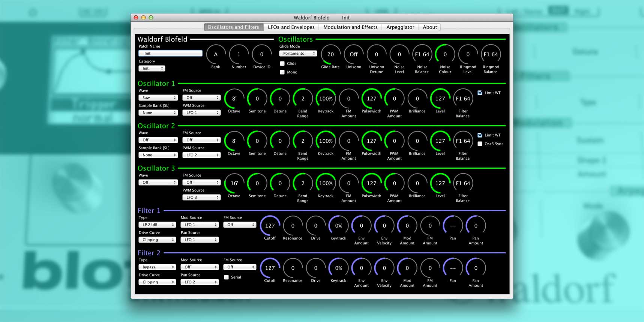Open the Category dropdown showing Init

tap(152, 68)
